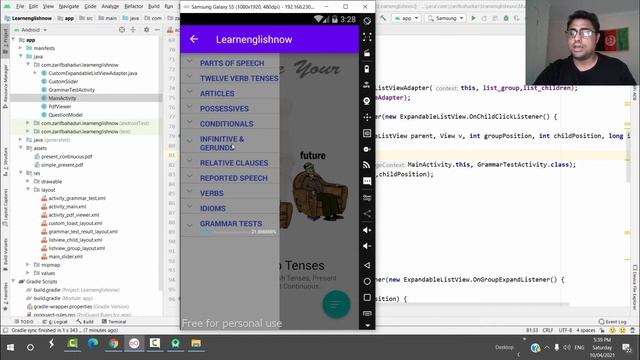Collapse all icon in Project panel

click(133, 30)
